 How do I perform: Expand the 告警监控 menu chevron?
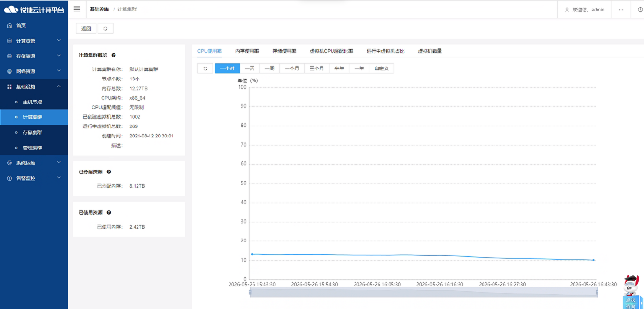pos(59,178)
